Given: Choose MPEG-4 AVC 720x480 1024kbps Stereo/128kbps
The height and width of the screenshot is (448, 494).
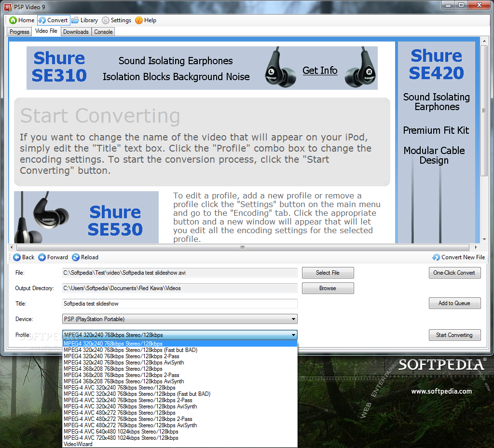Looking at the screenshot, I should (x=180, y=438).
